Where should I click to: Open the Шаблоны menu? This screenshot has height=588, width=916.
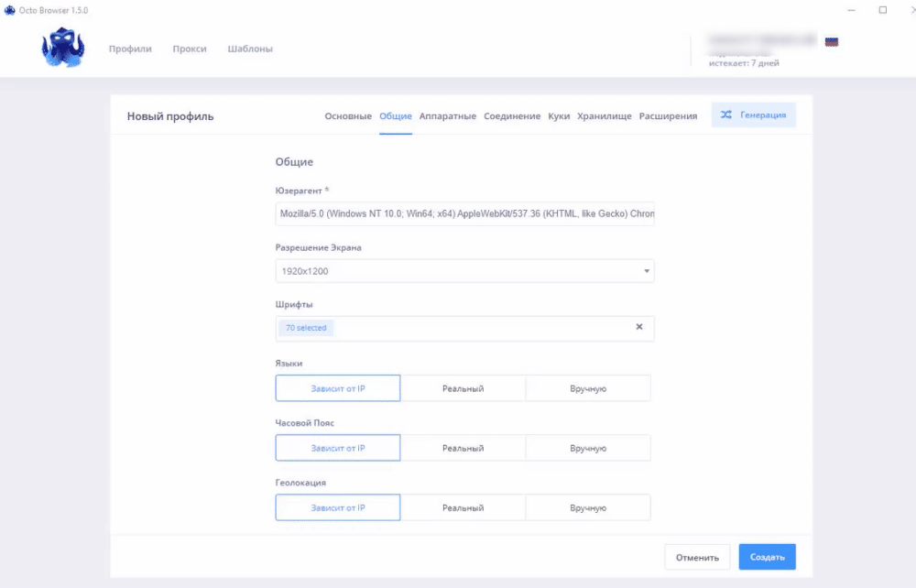point(250,49)
